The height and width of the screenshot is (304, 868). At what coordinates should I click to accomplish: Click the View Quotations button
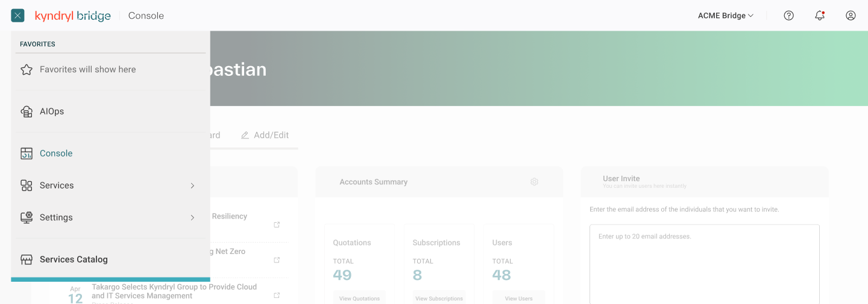(x=359, y=298)
